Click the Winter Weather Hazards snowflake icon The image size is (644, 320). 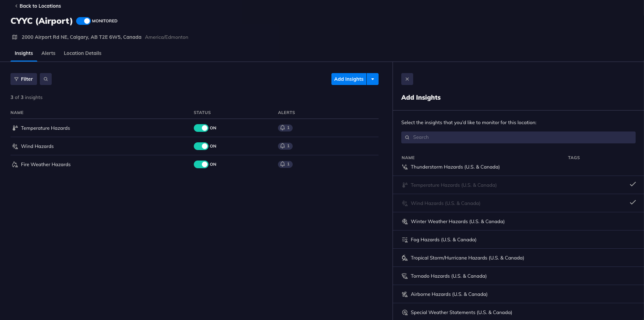click(405, 222)
